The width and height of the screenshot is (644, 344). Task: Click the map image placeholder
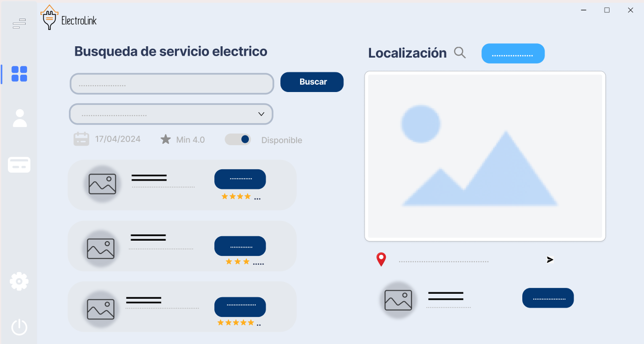click(x=485, y=156)
